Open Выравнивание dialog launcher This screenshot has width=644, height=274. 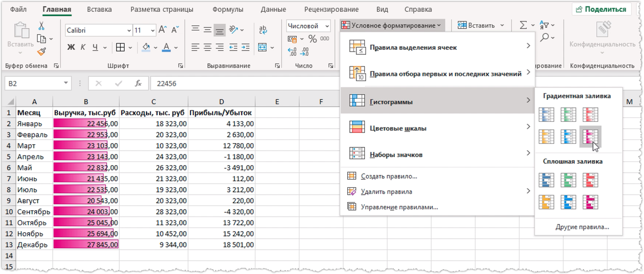pos(277,66)
